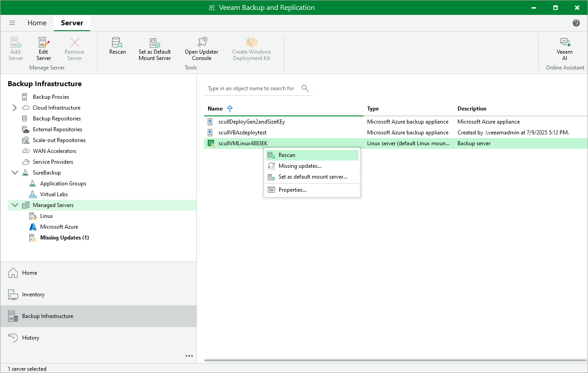The image size is (588, 373).
Task: Click the '1 server selected' status text
Action: [x=27, y=369]
